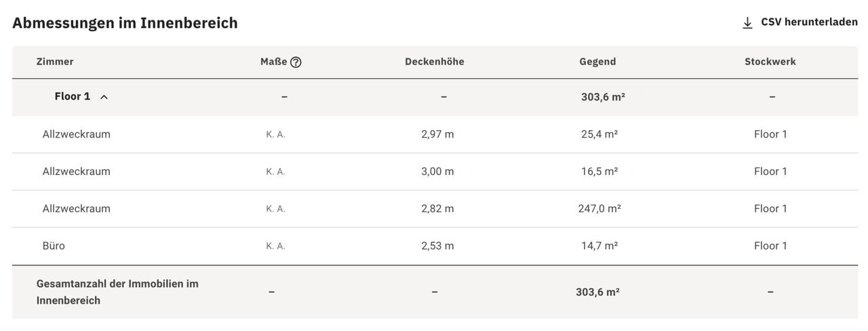Image resolution: width=868 pixels, height=331 pixels.
Task: Click the Gegend column header
Action: pos(597,62)
